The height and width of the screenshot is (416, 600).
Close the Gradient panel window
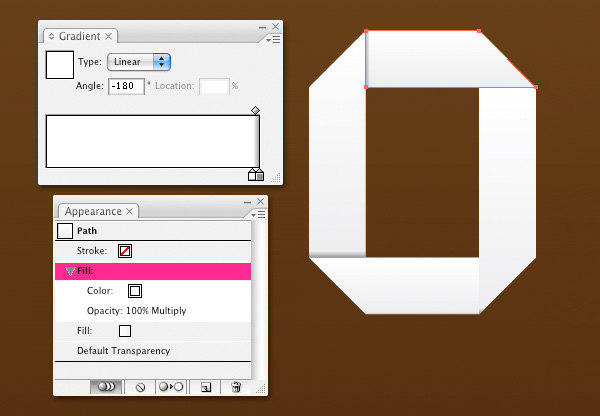click(x=276, y=26)
